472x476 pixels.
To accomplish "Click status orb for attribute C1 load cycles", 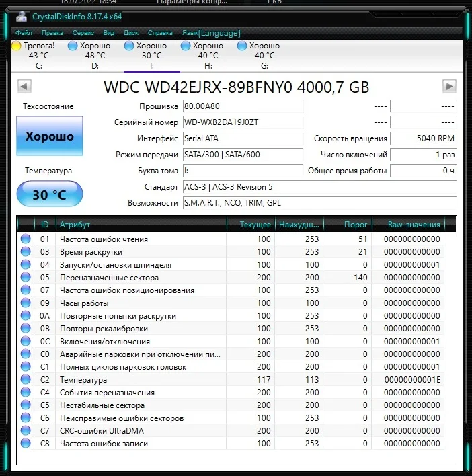I will (26, 366).
